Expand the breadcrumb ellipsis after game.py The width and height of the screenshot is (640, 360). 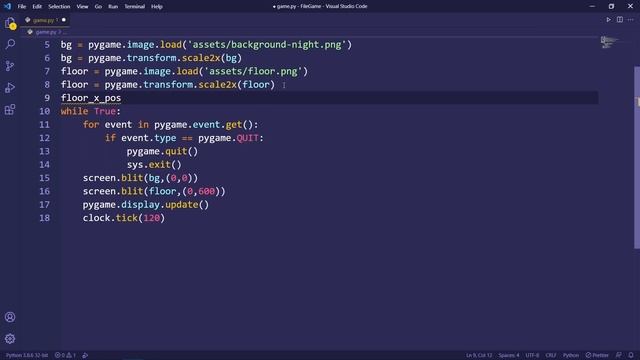(64, 32)
